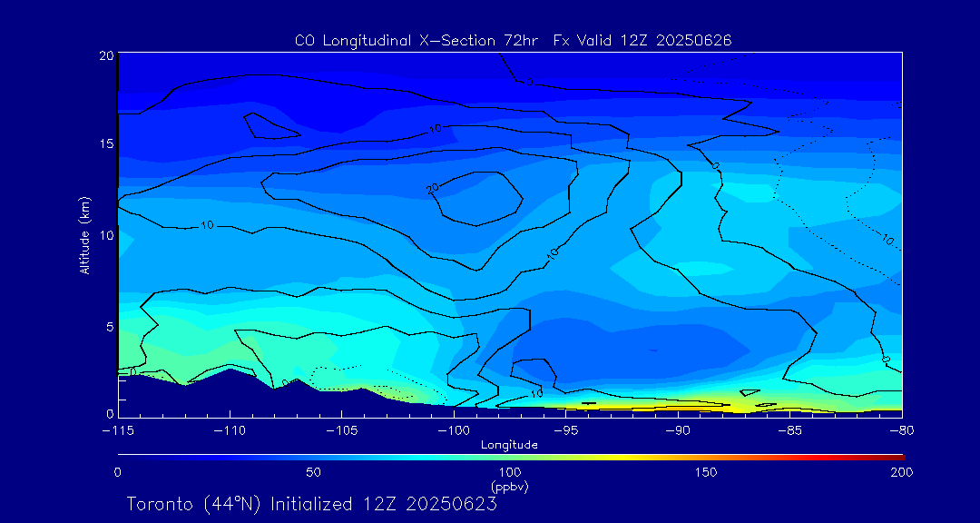Viewport: 980px width, 523px height.
Task: Click the colorbar label "150"
Action: (x=706, y=472)
